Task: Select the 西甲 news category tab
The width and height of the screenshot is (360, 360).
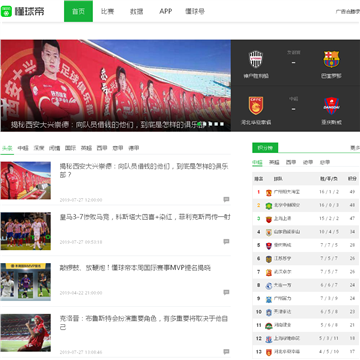Action: tap(102, 148)
